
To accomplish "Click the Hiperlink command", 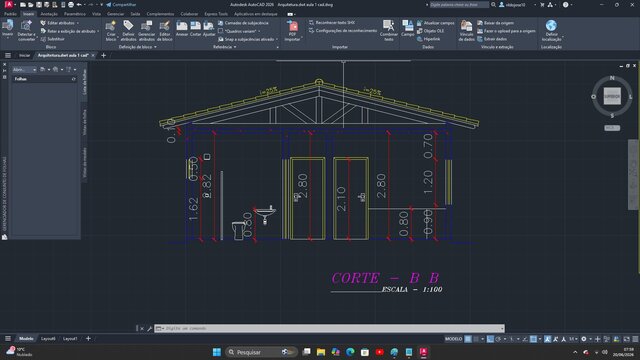I will [428, 39].
